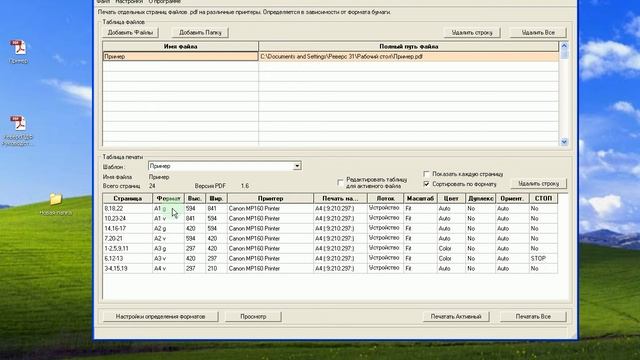Click the Fit scale cell in A2 g row
640x360 pixels.
420,229
